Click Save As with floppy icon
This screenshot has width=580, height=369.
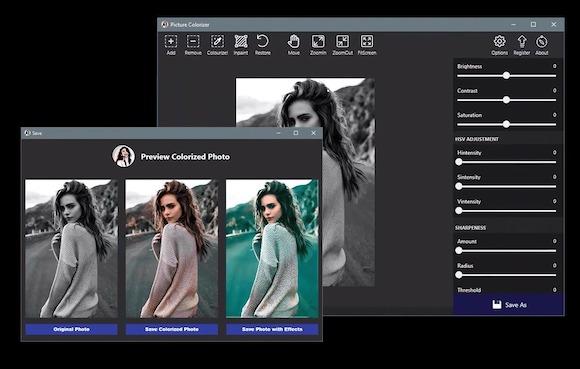(509, 305)
